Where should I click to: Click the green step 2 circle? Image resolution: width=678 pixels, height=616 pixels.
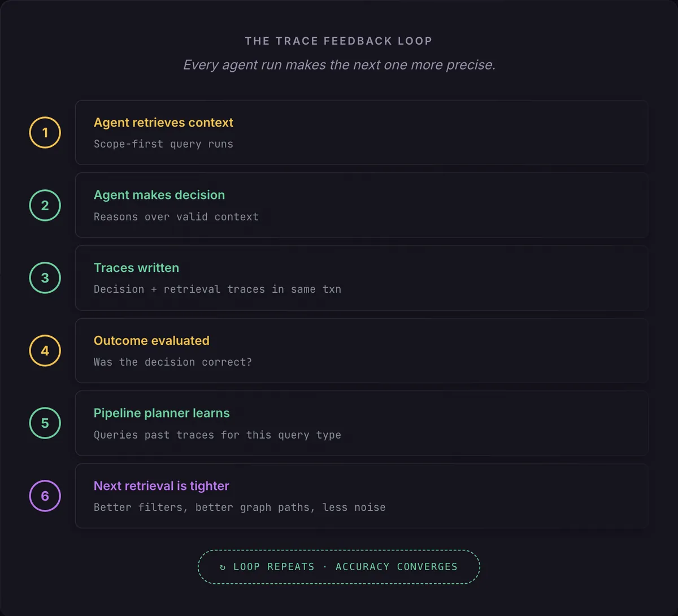coord(45,205)
